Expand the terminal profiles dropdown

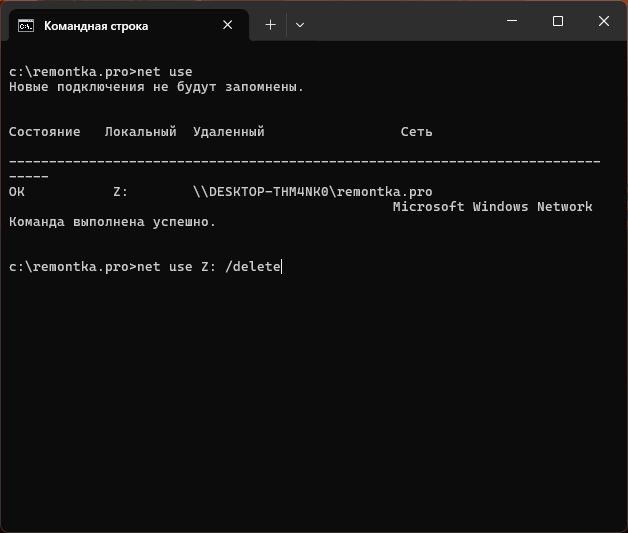click(x=300, y=25)
